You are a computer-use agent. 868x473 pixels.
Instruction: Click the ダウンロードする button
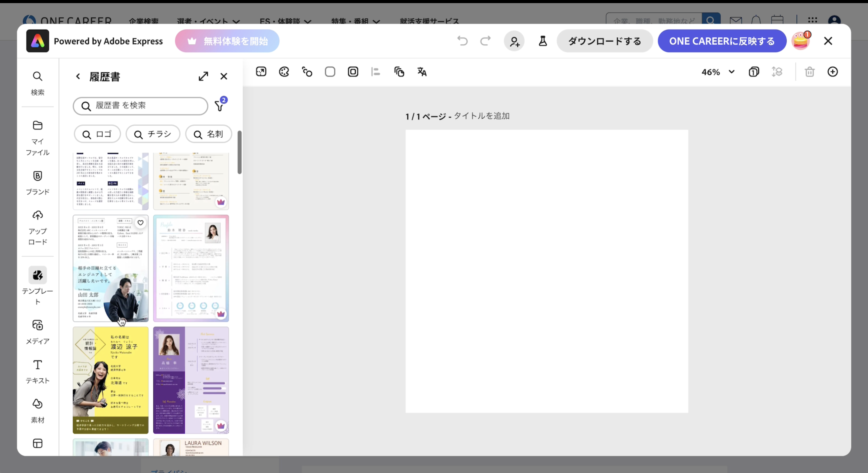(605, 41)
